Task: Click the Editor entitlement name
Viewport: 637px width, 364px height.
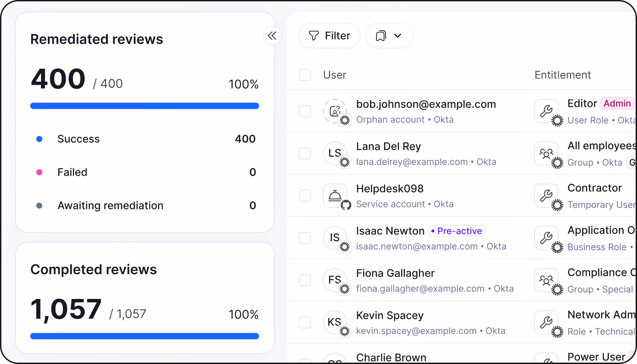Action: tap(582, 104)
